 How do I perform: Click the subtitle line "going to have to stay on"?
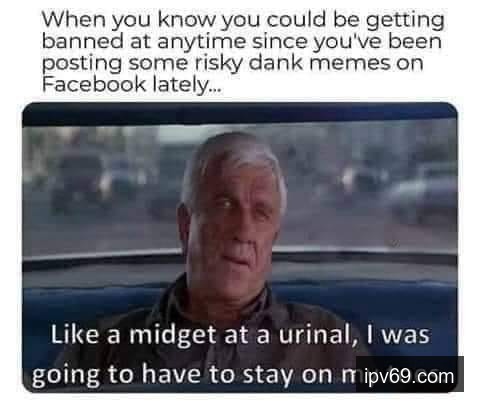coord(182,375)
